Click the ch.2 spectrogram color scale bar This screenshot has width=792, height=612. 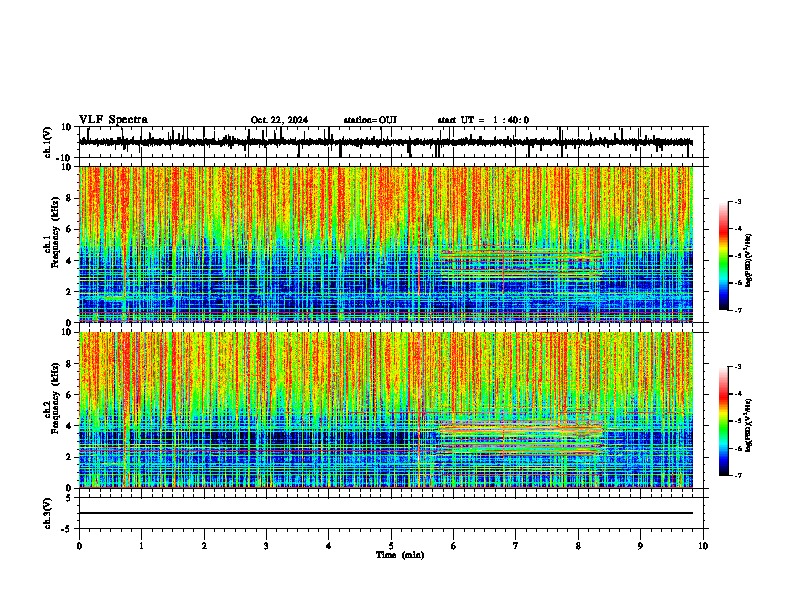pos(723,421)
